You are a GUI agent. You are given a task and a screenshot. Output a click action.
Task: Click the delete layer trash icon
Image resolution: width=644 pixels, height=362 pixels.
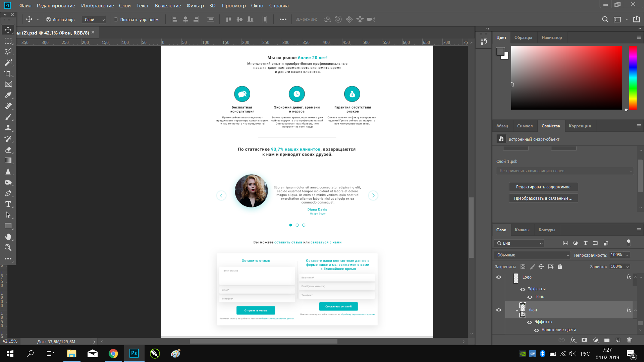(629, 340)
